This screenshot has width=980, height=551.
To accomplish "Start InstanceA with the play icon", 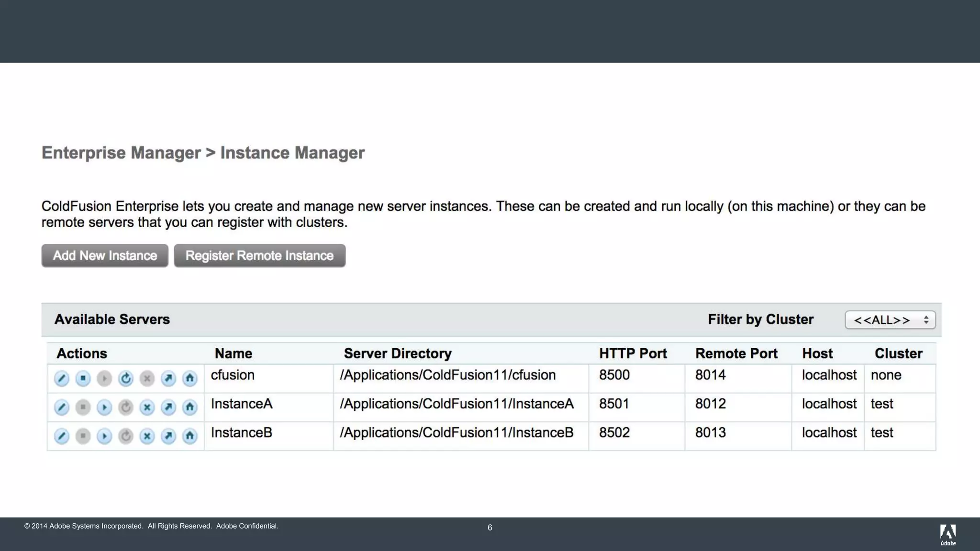I will [x=104, y=408].
